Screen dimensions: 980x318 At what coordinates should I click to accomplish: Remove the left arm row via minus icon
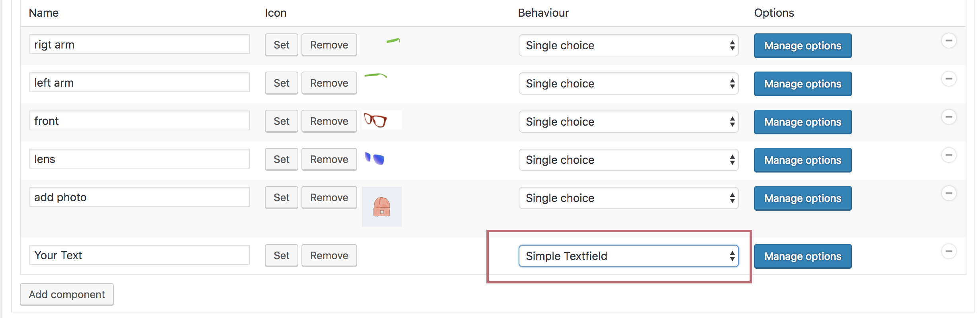pyautogui.click(x=949, y=79)
